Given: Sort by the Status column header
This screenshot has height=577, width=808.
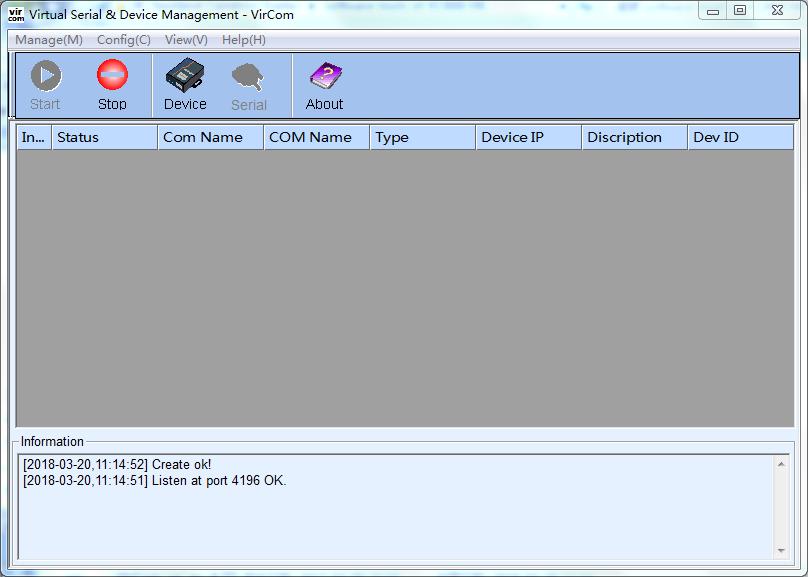Looking at the screenshot, I should (x=104, y=137).
